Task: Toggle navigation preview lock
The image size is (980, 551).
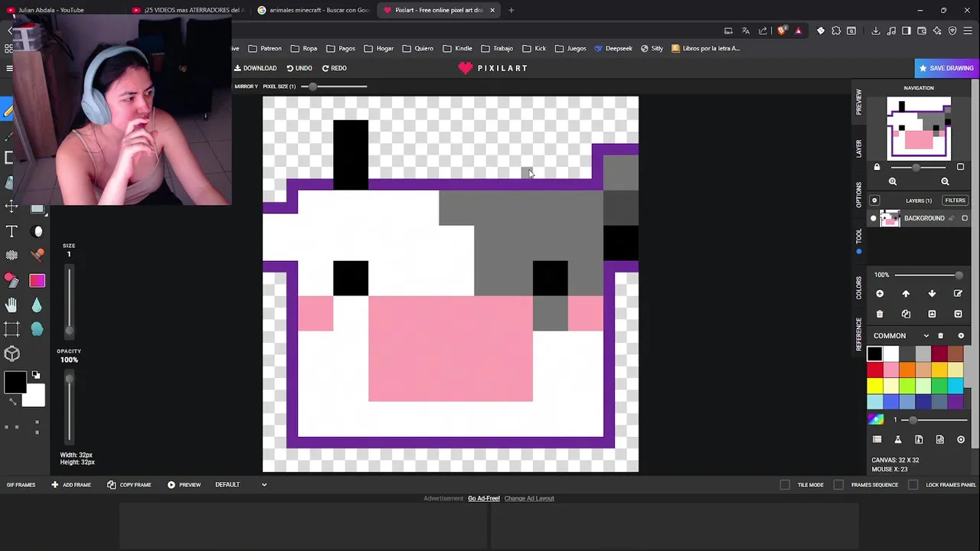Action: tap(877, 167)
